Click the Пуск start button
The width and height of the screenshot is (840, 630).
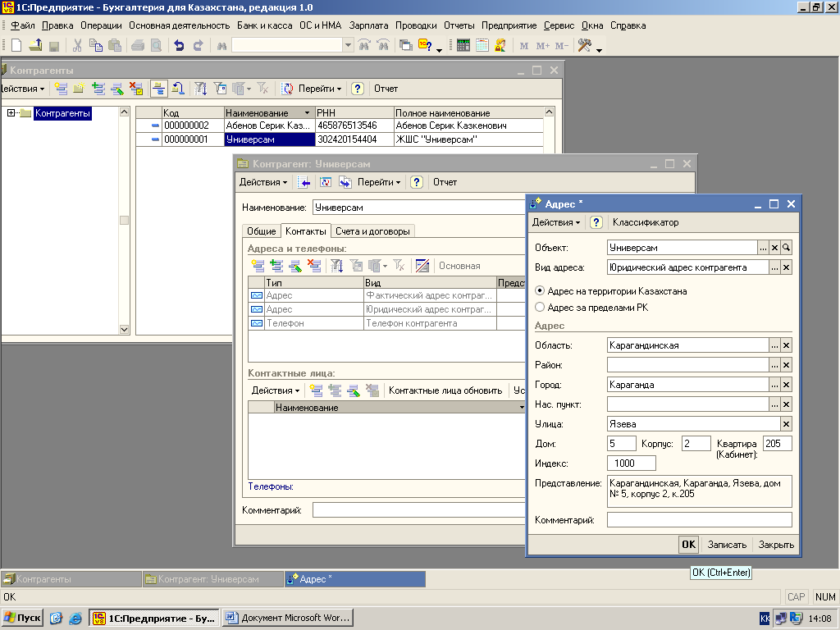pyautogui.click(x=22, y=619)
